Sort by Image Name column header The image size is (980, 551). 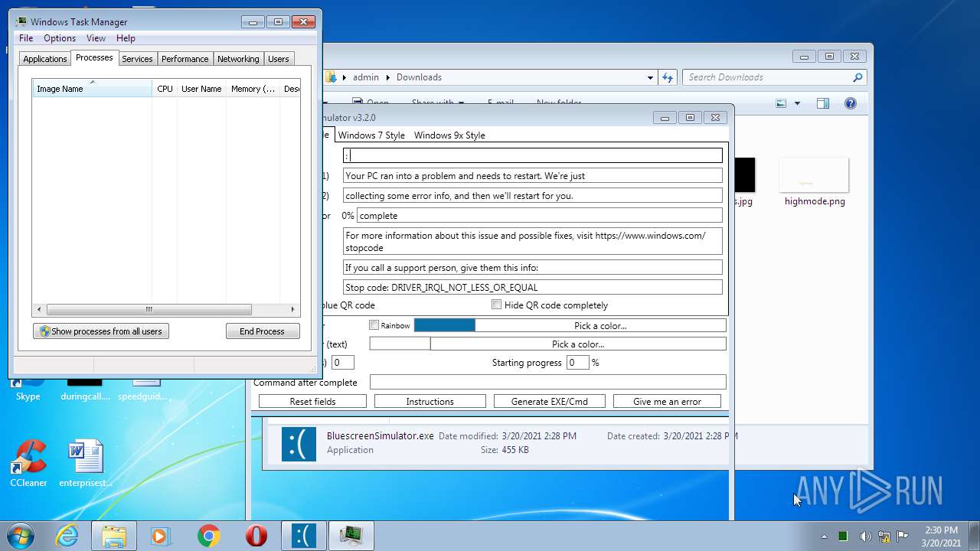tap(92, 89)
